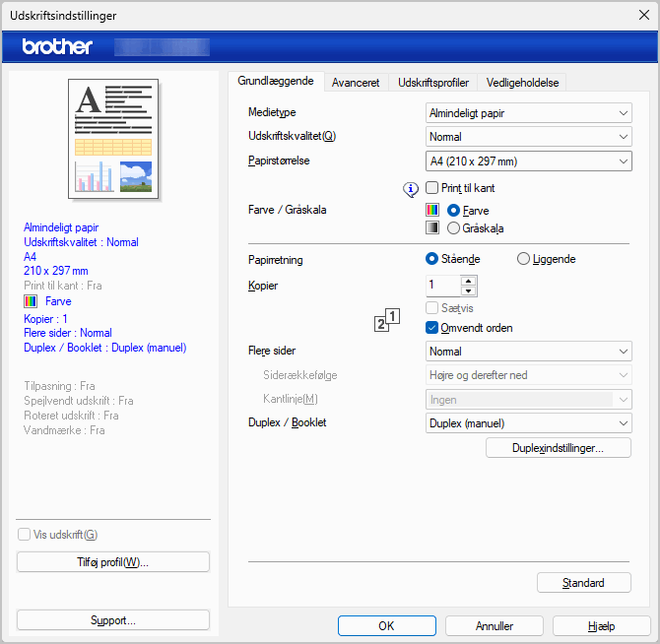The height and width of the screenshot is (644, 660).
Task: Click the color icon in the settings summary
Action: (31, 301)
